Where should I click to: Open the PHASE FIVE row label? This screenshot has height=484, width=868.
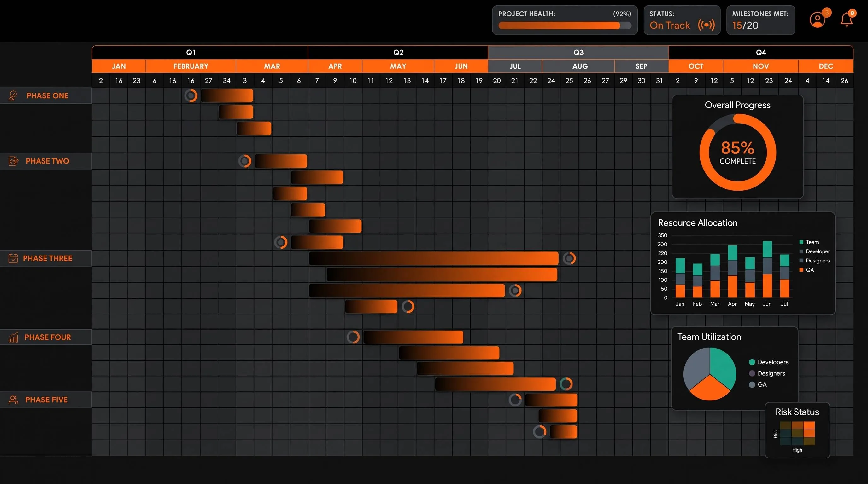[x=46, y=400]
